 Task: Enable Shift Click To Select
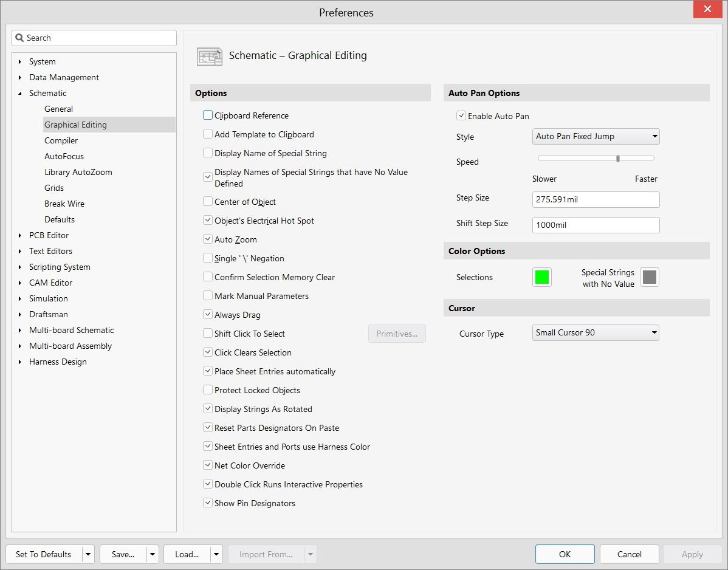point(208,333)
